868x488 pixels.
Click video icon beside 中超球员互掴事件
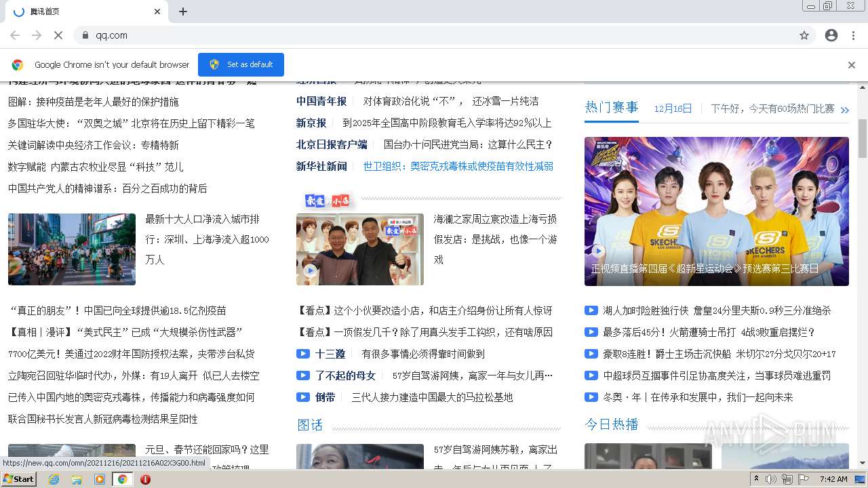click(591, 375)
